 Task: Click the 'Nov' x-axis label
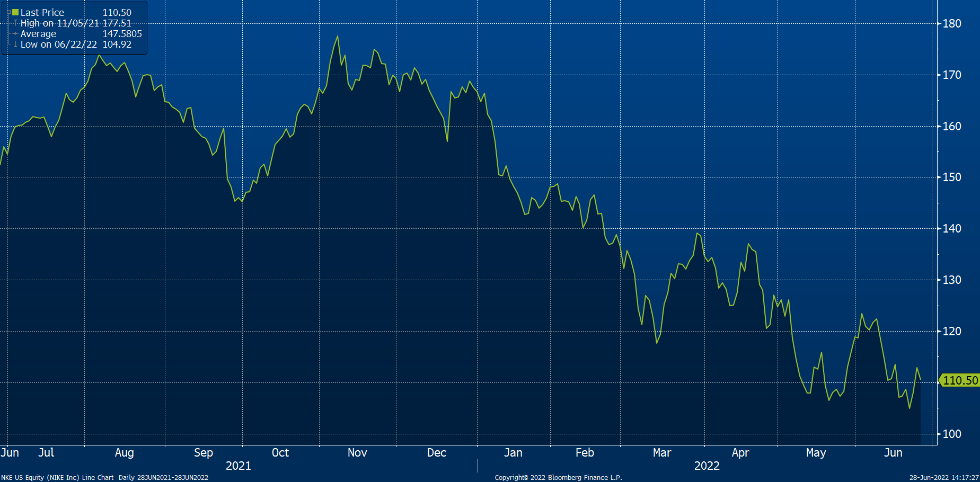tap(357, 452)
